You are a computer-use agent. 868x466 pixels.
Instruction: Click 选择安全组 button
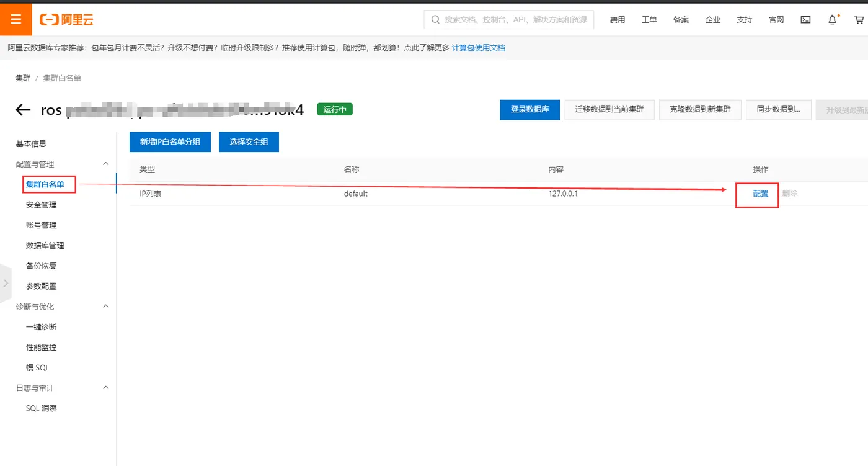coord(249,141)
